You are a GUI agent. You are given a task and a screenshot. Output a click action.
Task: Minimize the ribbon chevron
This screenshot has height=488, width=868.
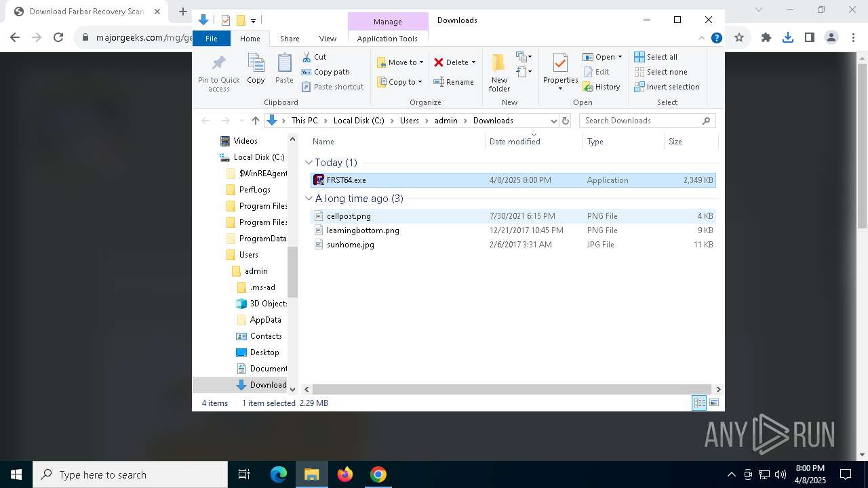click(702, 38)
